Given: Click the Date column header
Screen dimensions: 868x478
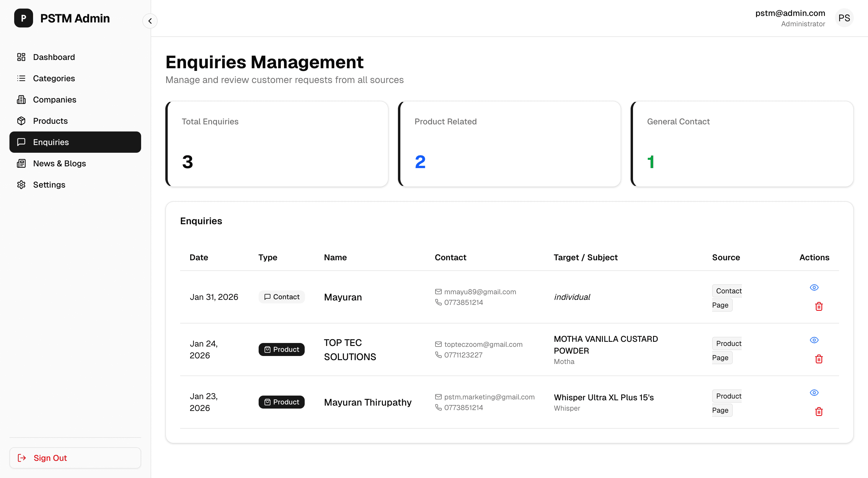Looking at the screenshot, I should [199, 257].
